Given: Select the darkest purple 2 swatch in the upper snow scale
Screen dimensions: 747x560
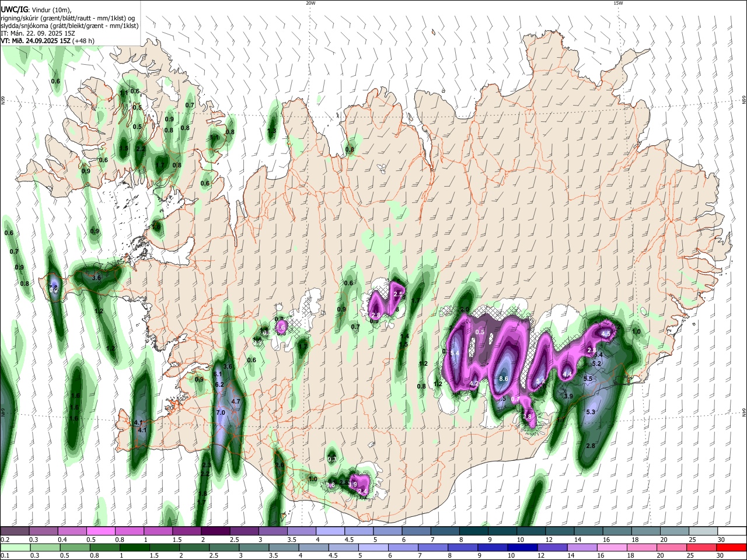Looking at the screenshot, I should (215, 531).
